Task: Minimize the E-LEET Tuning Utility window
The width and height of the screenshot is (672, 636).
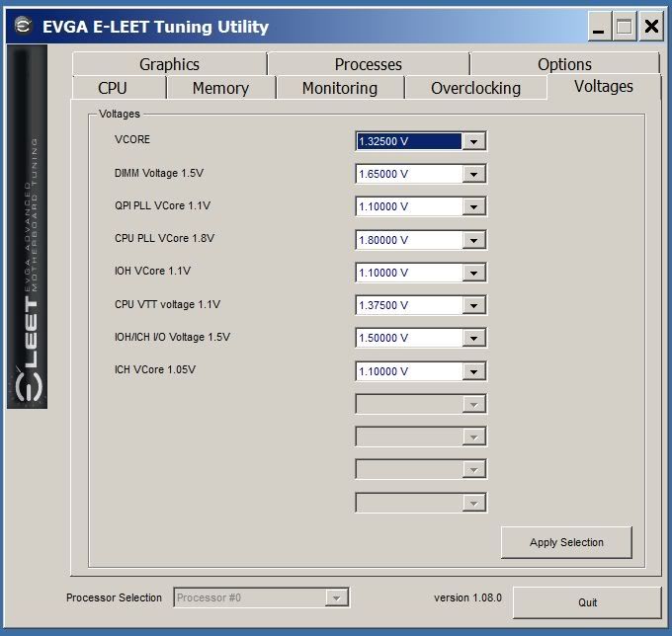Action: tap(599, 27)
